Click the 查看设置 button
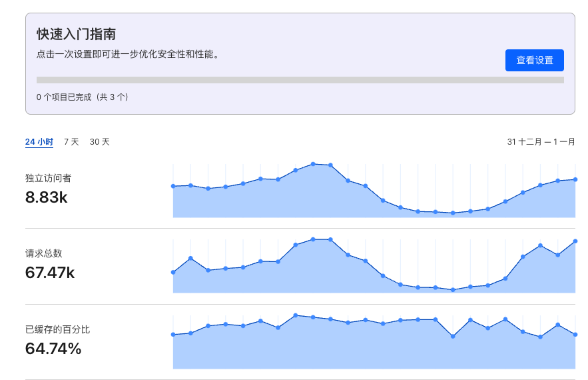This screenshot has width=588, height=380. (534, 60)
